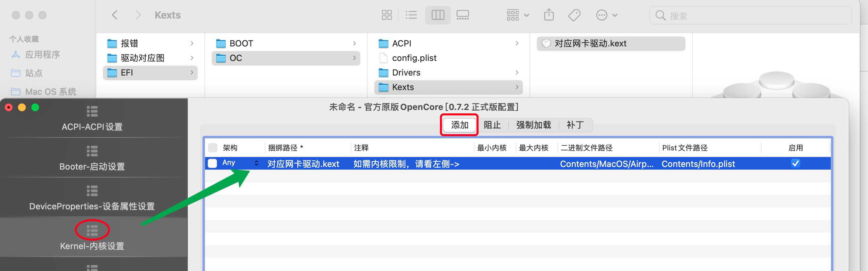
Task: Click the Finder search field
Action: coord(750,16)
